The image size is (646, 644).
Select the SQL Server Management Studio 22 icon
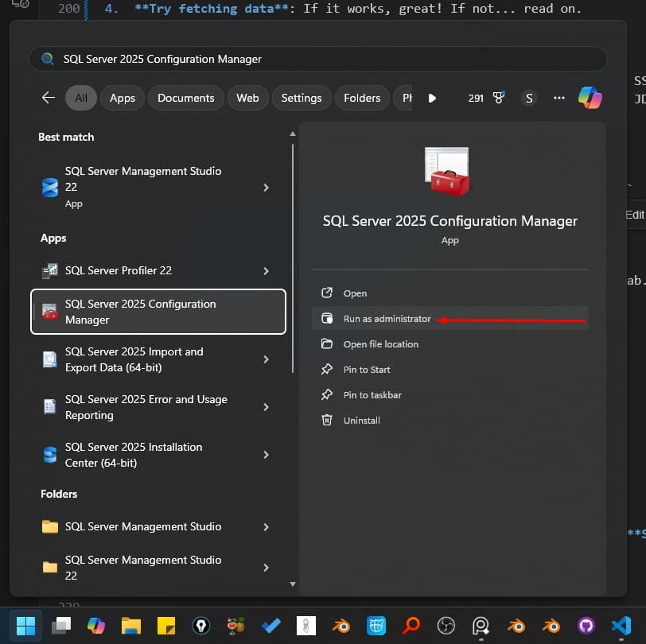click(49, 187)
